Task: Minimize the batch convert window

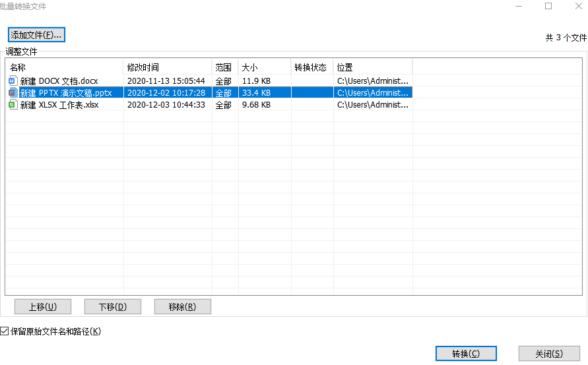Action: (518, 6)
